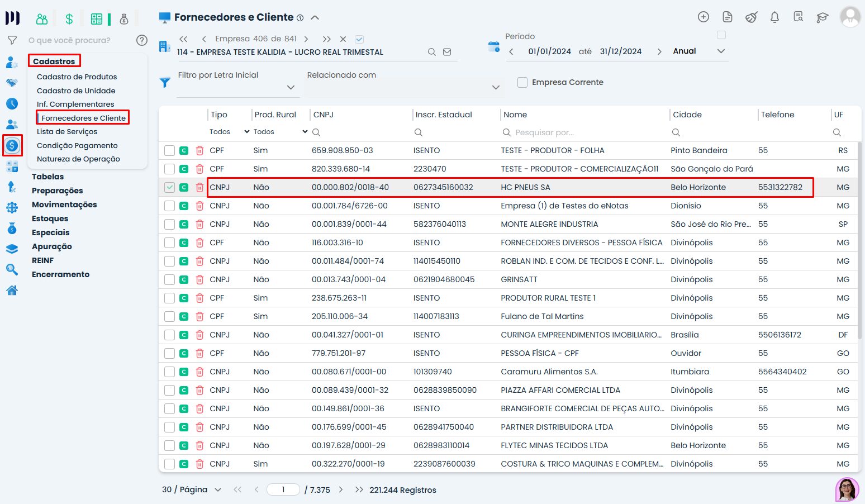Screen dimensions: 865x504
Task: Click the broom cleanup icon in the toolbar
Action: click(x=751, y=17)
